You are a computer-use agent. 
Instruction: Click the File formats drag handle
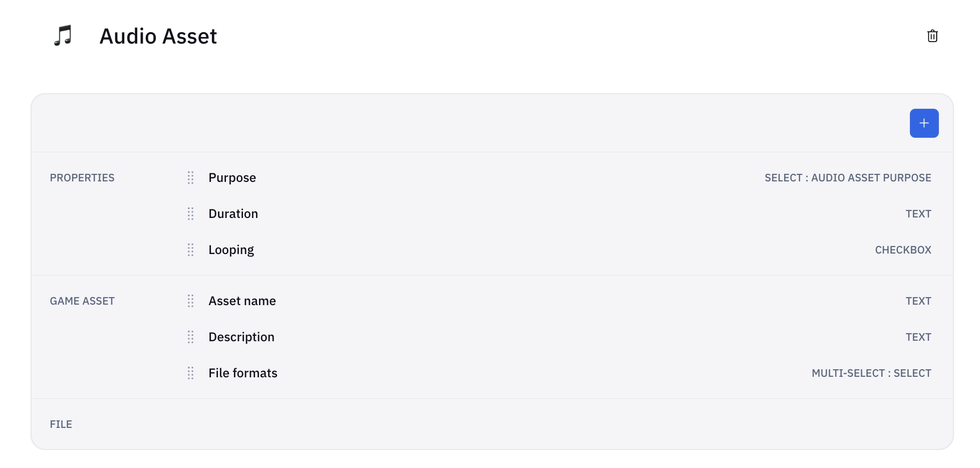[190, 373]
